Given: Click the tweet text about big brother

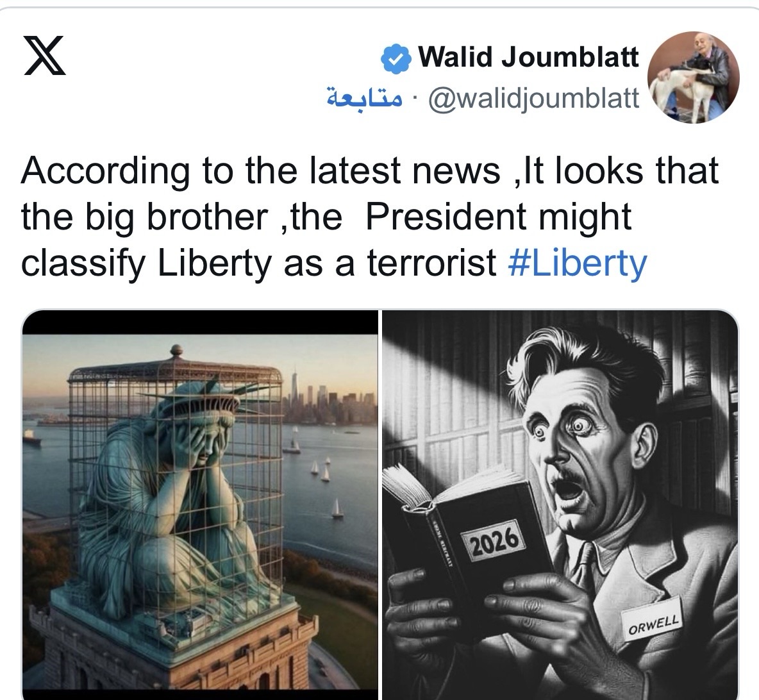Looking at the screenshot, I should pos(370,217).
